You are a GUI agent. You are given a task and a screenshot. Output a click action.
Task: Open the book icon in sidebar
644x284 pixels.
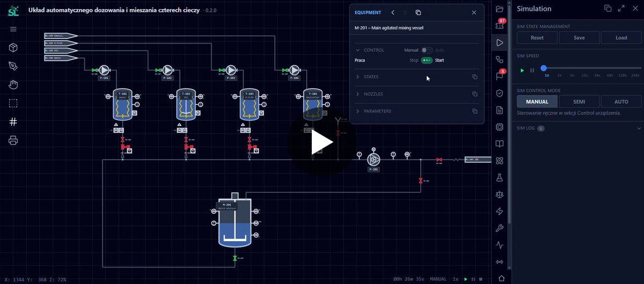coord(500,144)
